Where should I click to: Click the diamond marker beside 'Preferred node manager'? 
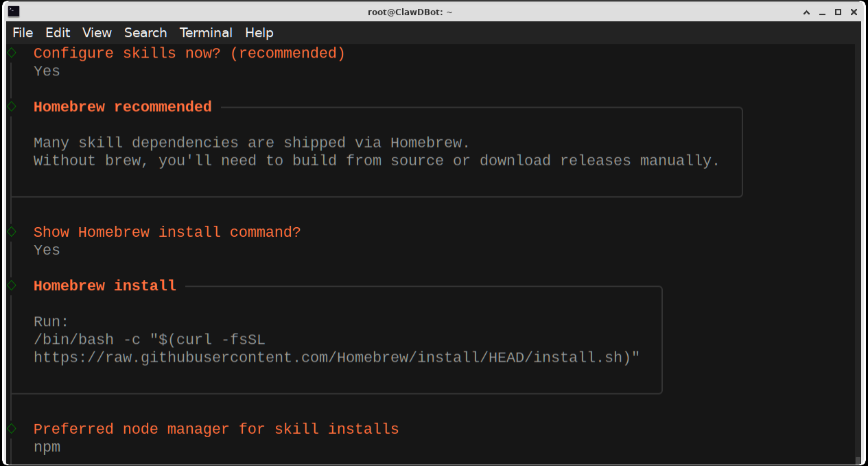12,428
